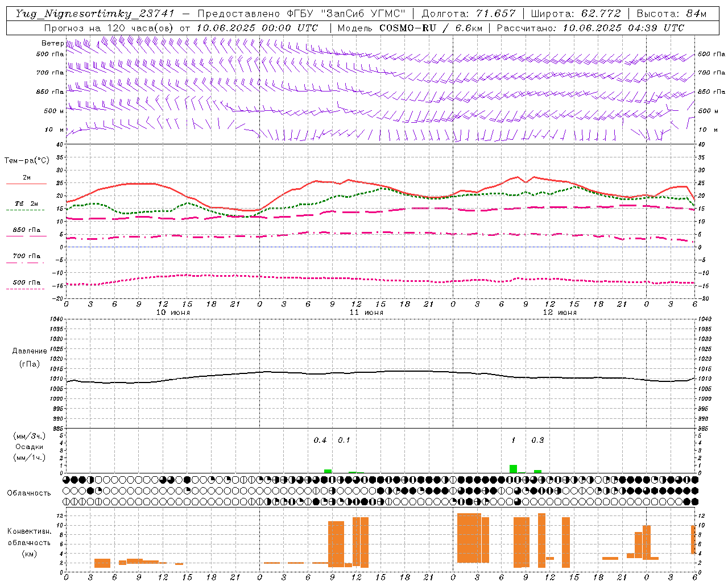The image size is (728, 582).
Task: Click the solid red 2м legend line
Action: point(26,184)
